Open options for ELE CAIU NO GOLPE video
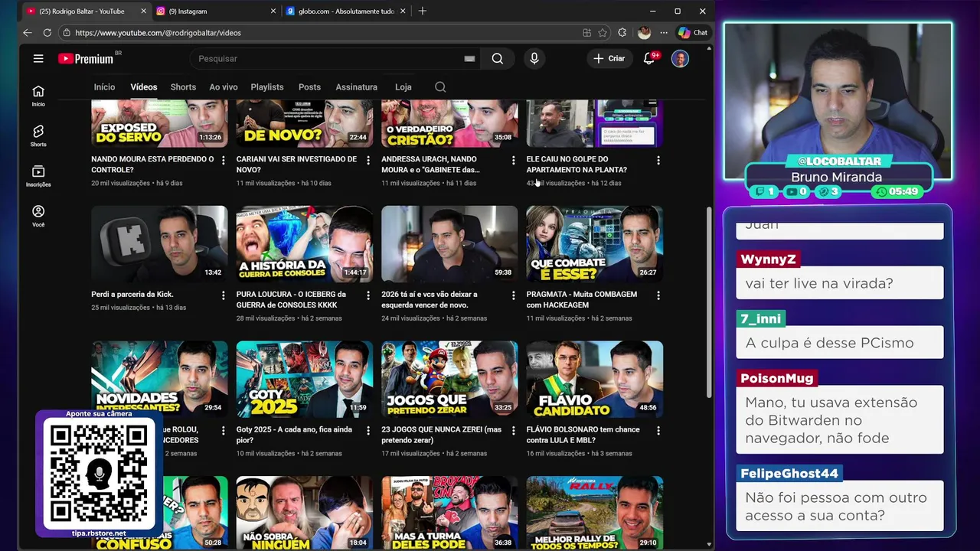 coord(658,160)
